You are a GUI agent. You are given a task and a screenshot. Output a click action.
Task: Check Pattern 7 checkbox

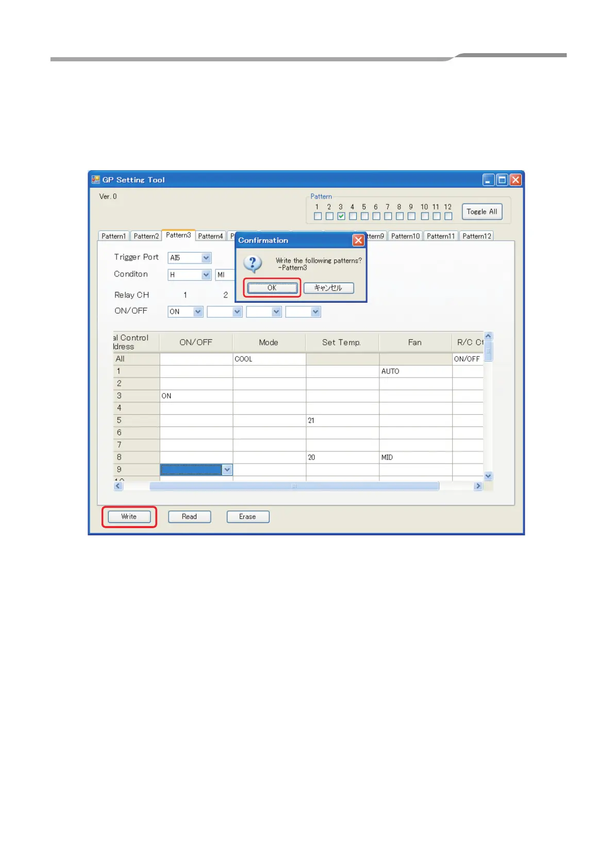coord(388,216)
